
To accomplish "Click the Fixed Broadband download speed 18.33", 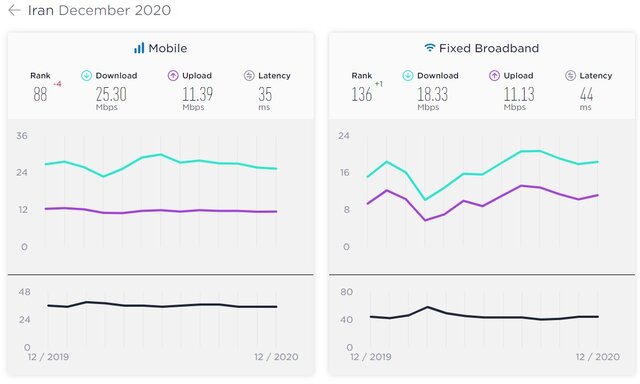I will click(432, 94).
